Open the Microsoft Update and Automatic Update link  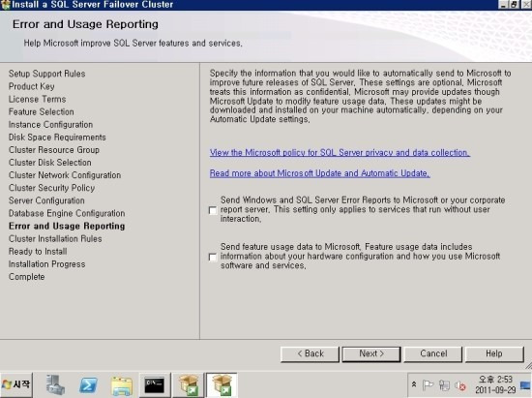pyautogui.click(x=319, y=173)
